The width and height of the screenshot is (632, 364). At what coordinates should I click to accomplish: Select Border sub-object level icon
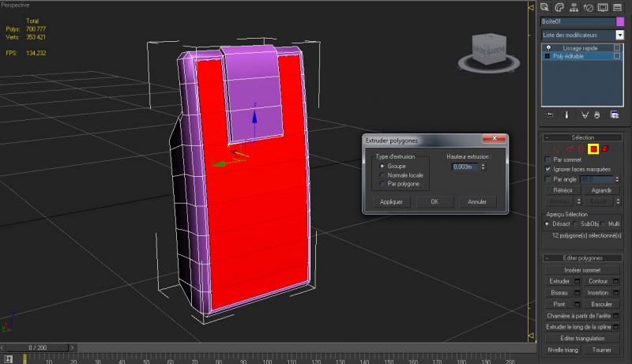pos(581,149)
